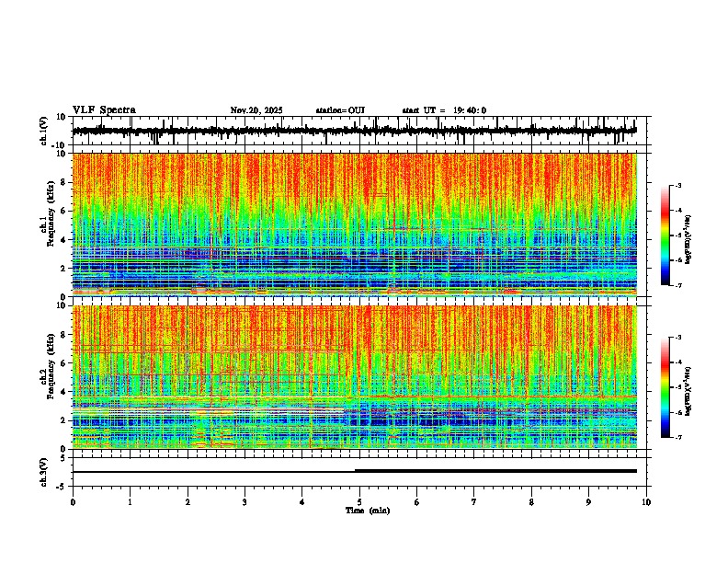Select the date text "Nov.20, 2025"
The image size is (728, 563).
tap(256, 110)
